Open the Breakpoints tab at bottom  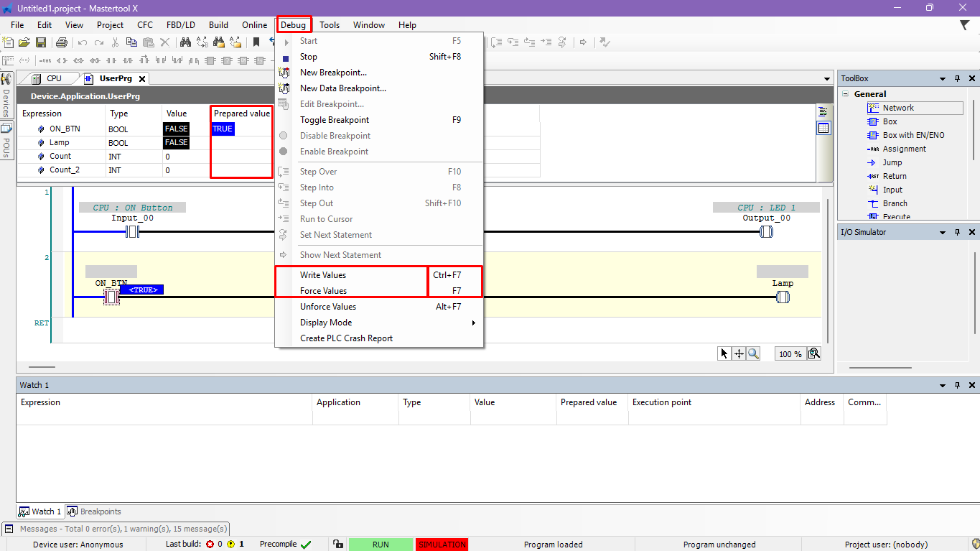(x=100, y=511)
